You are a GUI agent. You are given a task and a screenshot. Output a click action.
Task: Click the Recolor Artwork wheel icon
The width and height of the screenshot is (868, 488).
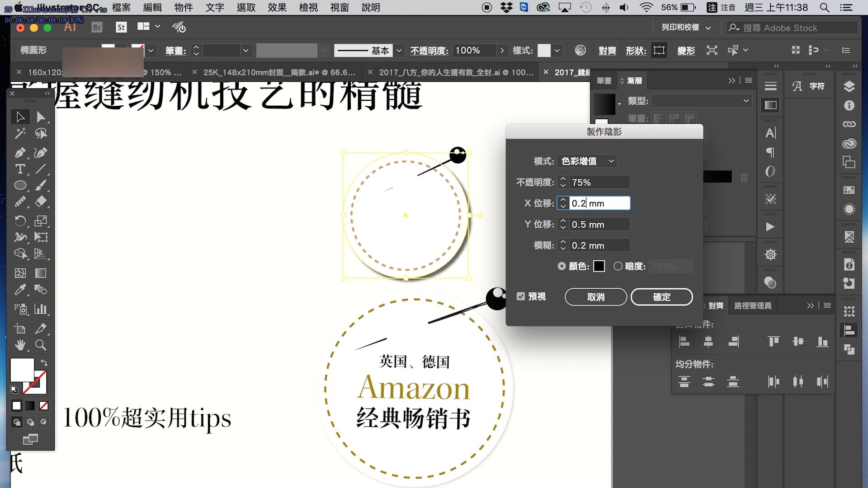pos(580,50)
